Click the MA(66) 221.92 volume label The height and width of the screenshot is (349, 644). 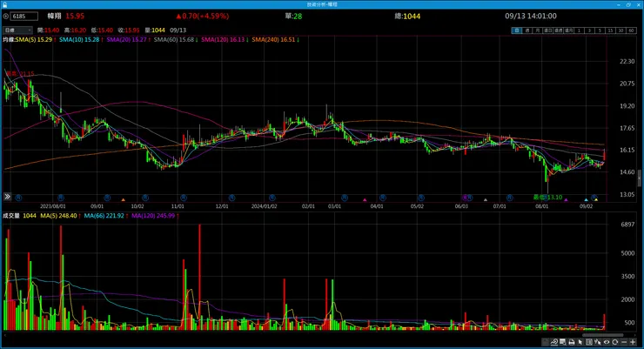[x=104, y=216]
